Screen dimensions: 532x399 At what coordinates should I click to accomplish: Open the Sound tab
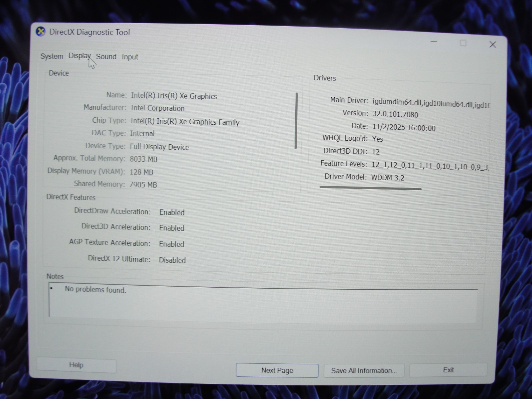(106, 57)
